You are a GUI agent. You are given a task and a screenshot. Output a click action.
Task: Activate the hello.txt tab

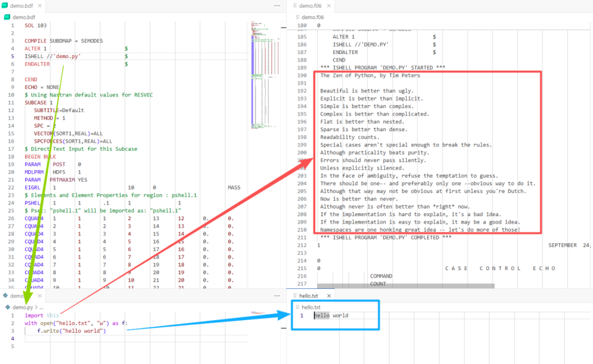(x=309, y=295)
